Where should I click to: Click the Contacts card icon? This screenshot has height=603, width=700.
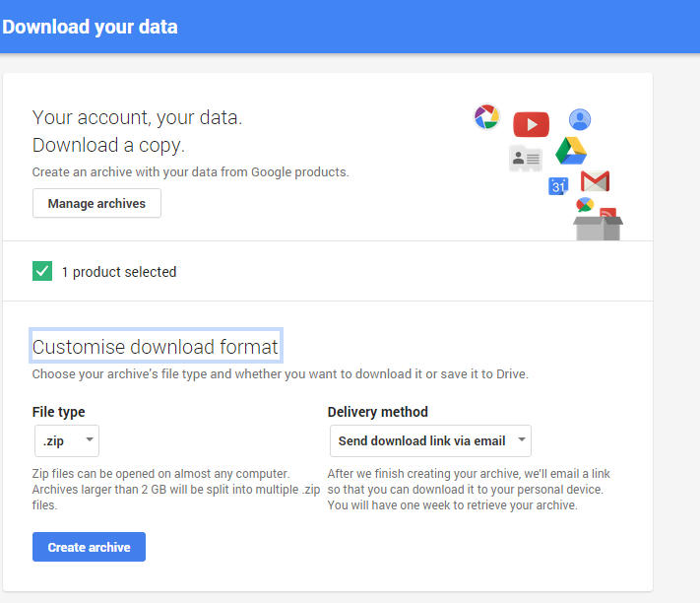526,158
